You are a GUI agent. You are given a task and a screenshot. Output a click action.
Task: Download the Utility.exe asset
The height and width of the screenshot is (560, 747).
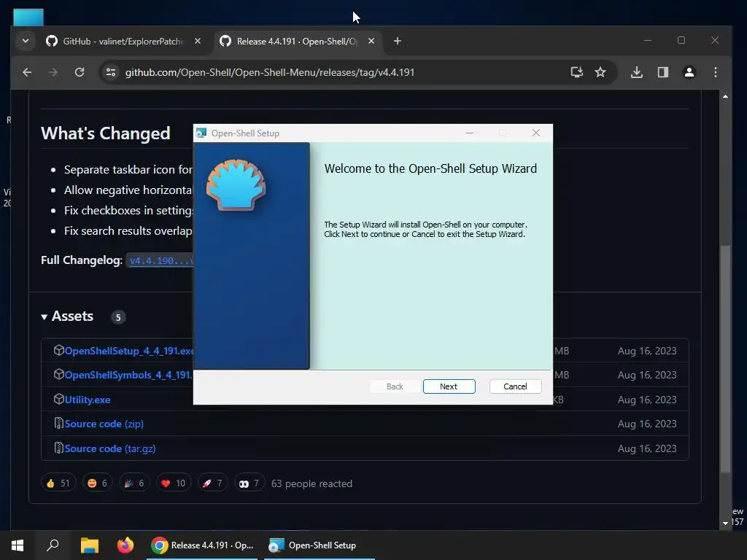[88, 400]
